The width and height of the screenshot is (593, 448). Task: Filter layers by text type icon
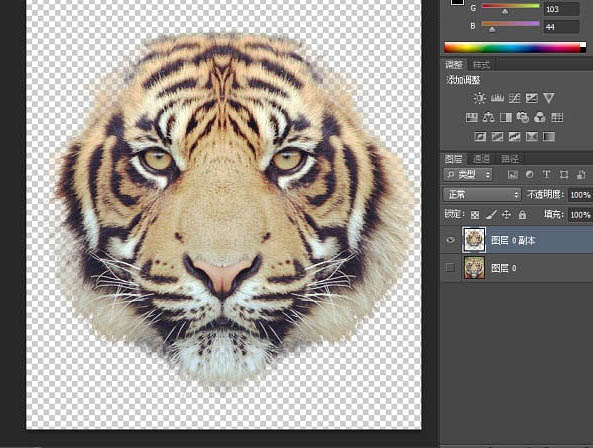[546, 174]
